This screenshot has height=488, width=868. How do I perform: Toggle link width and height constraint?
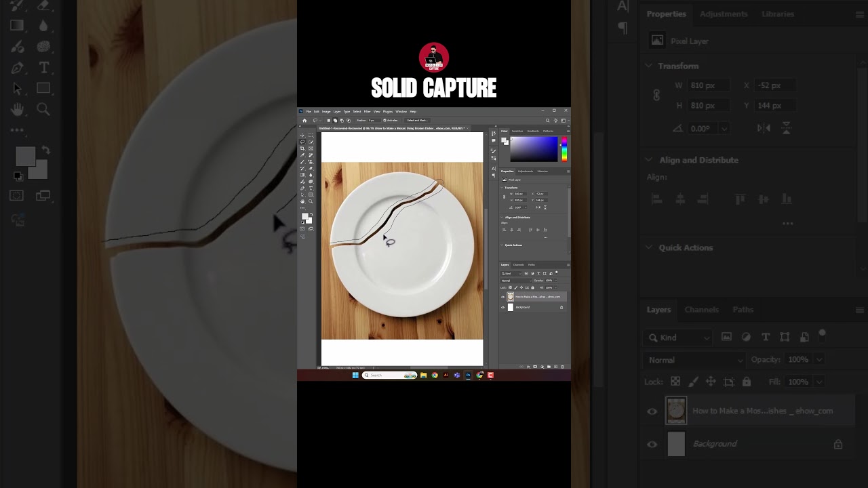pyautogui.click(x=505, y=197)
